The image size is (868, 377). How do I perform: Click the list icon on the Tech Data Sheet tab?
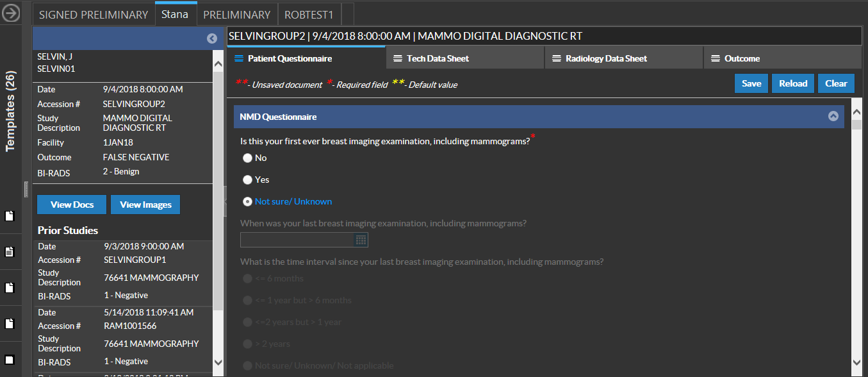click(398, 58)
